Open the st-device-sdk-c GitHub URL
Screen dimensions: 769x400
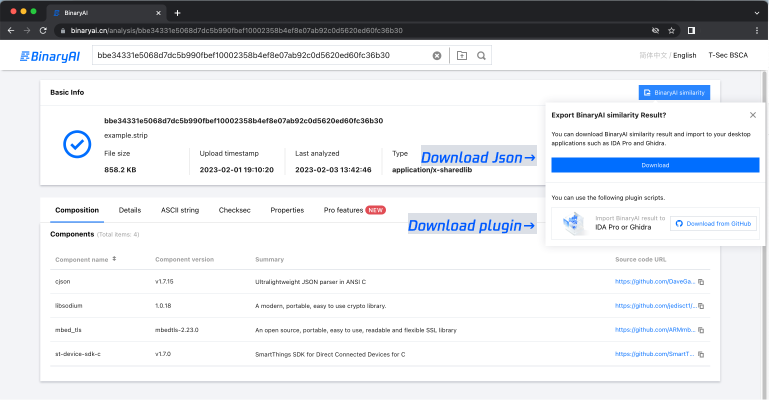(x=654, y=353)
